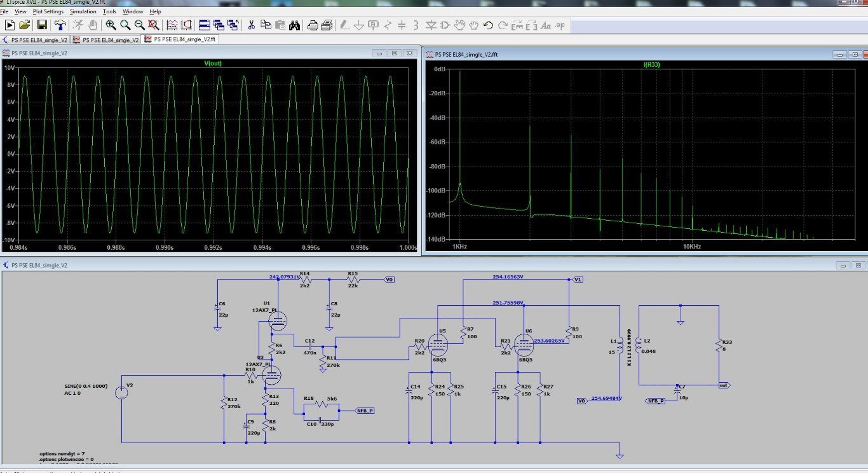
Task: Select the Draw Wire pencil tool
Action: point(344,25)
